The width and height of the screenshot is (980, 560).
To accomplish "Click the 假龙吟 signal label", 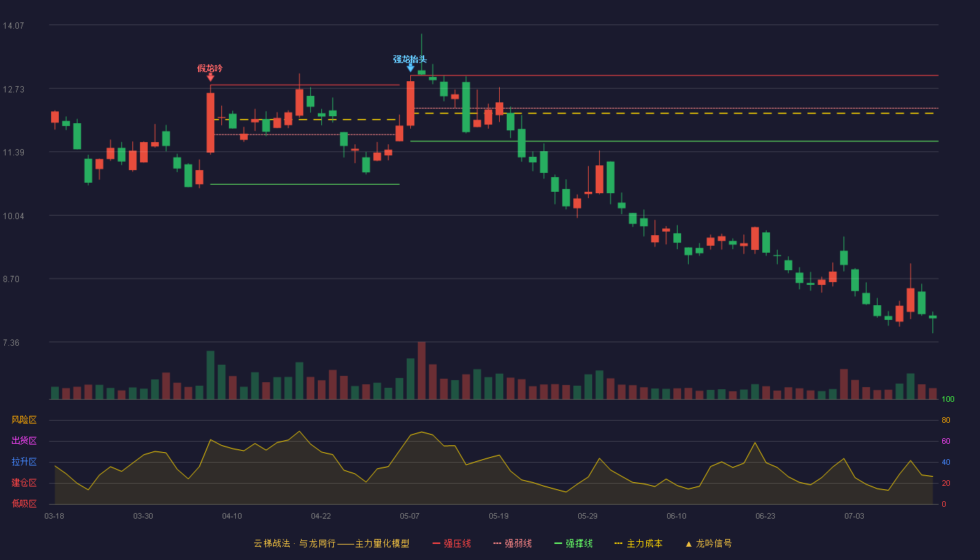I will pyautogui.click(x=210, y=68).
